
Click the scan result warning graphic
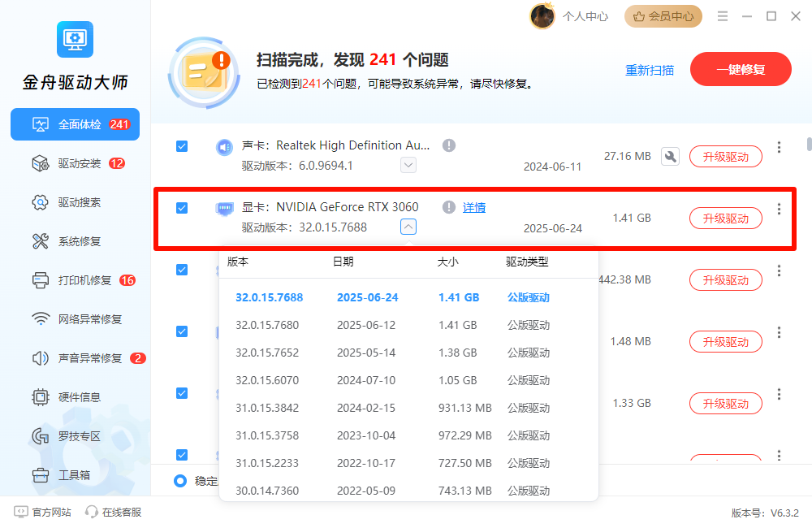point(205,72)
